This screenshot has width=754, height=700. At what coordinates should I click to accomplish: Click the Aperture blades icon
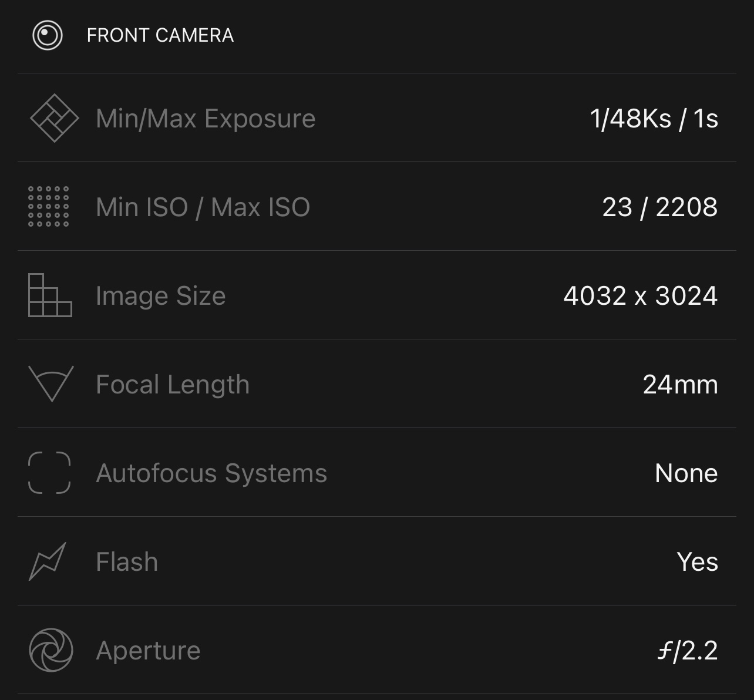(x=51, y=650)
